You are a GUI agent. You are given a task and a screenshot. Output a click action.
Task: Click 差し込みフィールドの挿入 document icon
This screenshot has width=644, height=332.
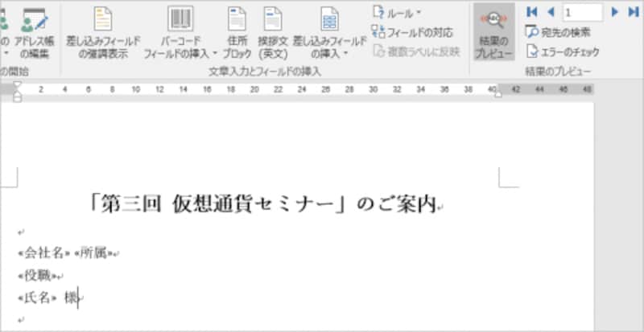pos(329,18)
